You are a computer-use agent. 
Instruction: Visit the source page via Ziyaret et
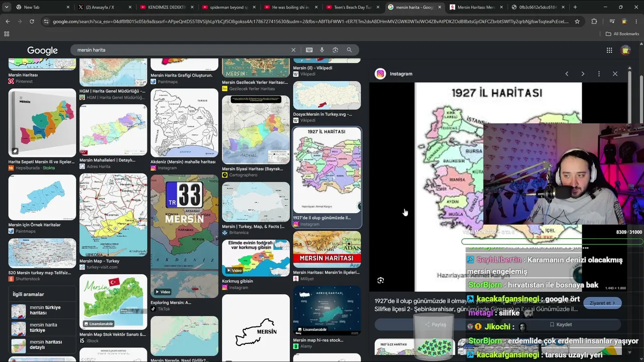[x=602, y=303]
